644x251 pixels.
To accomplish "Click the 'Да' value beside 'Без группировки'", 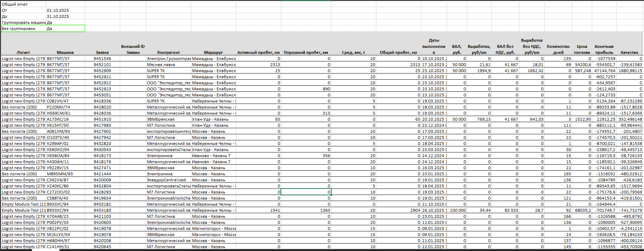I will [65, 29].
